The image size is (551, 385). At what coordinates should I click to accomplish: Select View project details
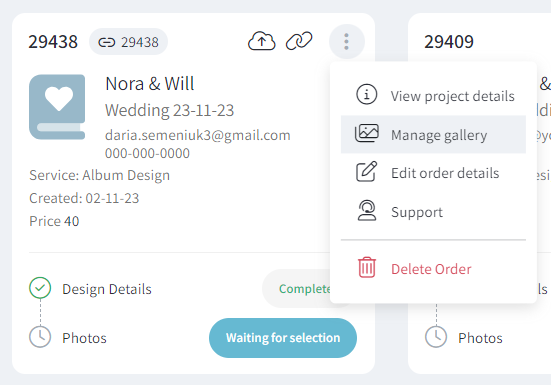point(433,96)
